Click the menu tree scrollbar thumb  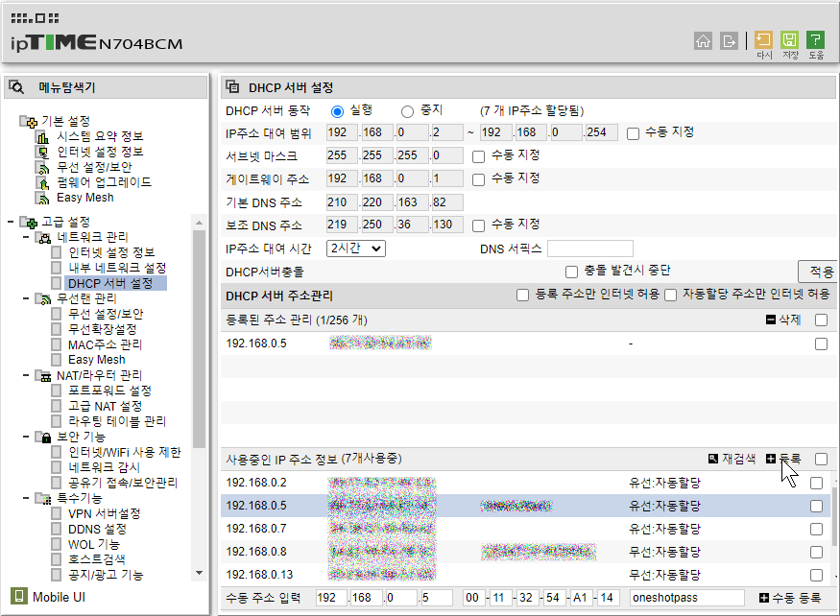[199, 339]
